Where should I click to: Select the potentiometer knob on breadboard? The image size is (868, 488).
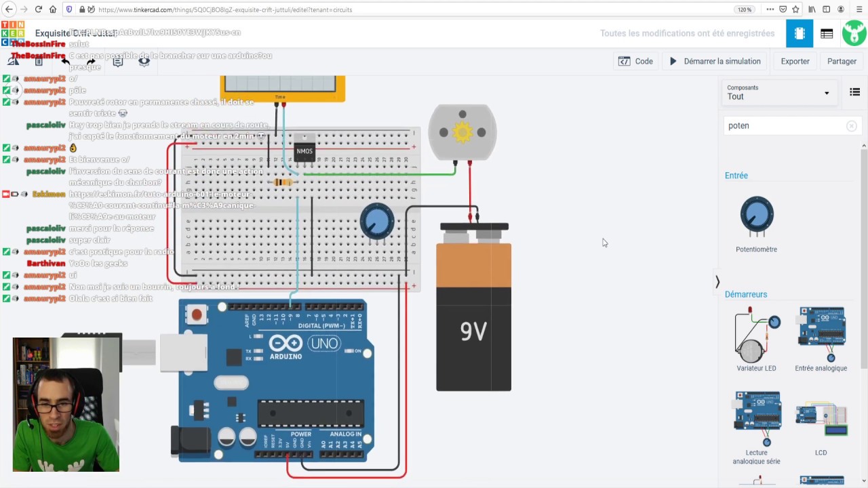[x=376, y=222]
